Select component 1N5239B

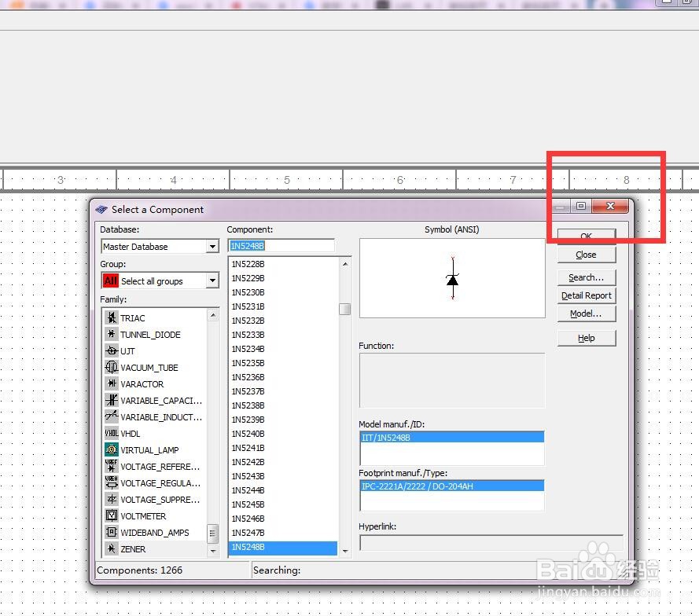pyautogui.click(x=248, y=420)
